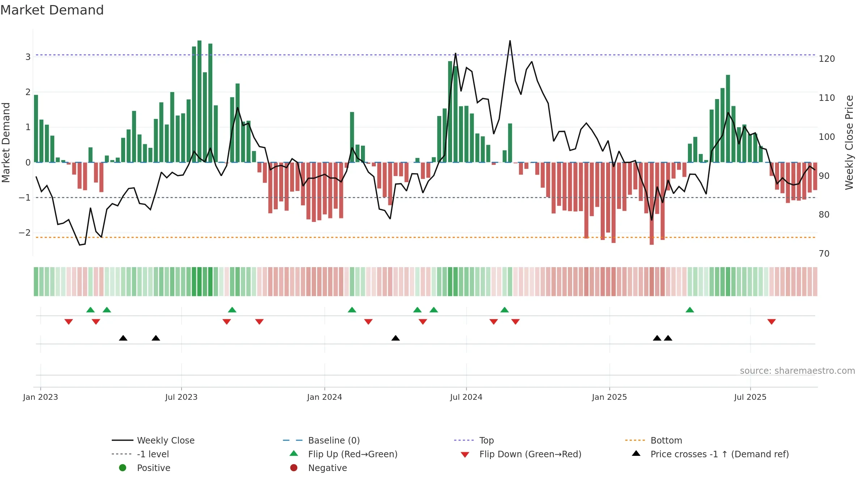Click the Top legend dotted purple line
This screenshot has height=488, width=868.
pos(464,440)
